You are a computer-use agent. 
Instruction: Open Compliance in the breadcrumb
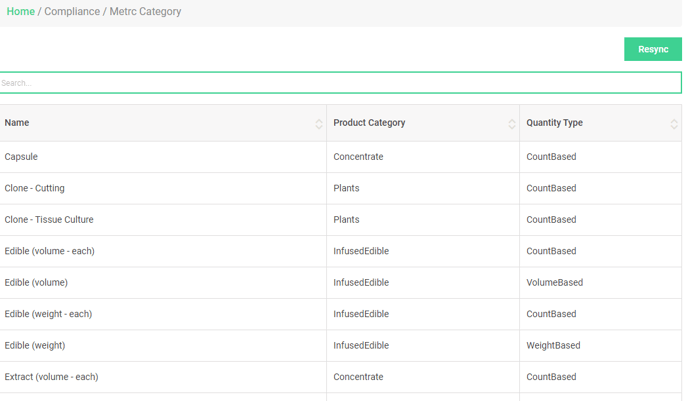72,11
